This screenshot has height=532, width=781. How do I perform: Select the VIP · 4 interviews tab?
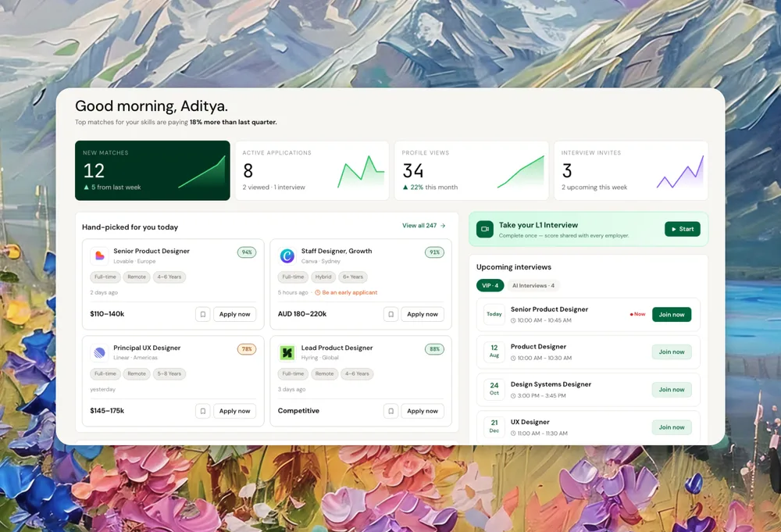(490, 285)
